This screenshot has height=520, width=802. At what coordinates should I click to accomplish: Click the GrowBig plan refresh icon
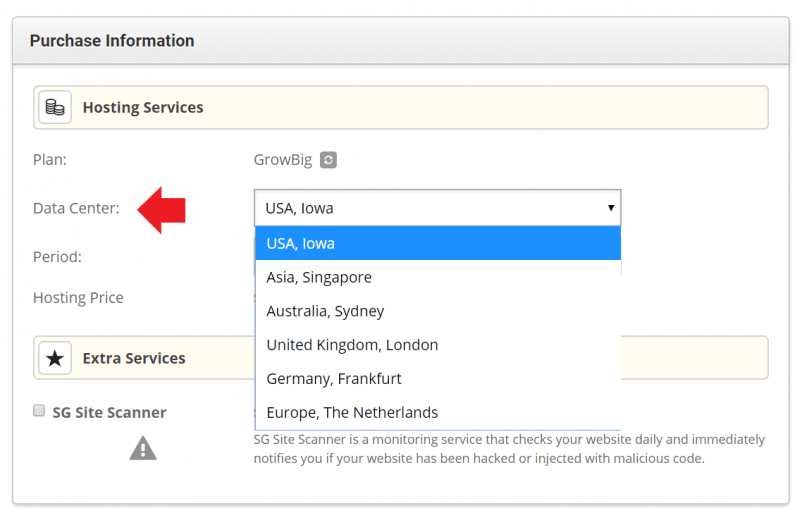[329, 160]
